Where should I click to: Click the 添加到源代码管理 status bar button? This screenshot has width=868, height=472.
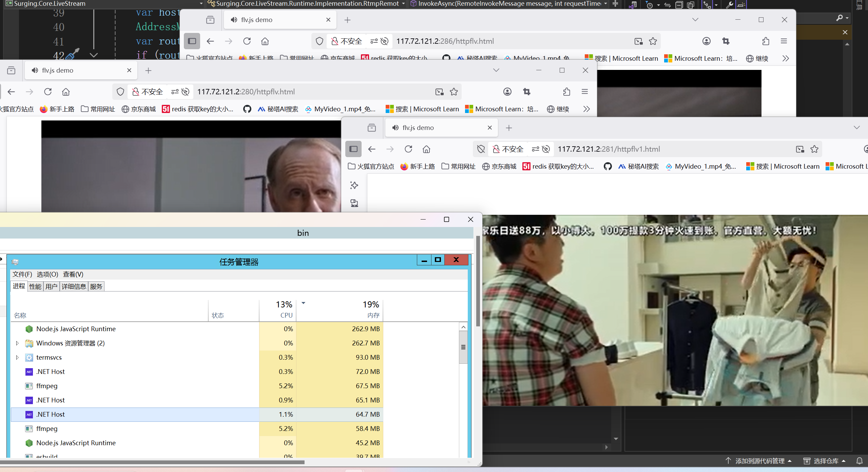click(759, 461)
